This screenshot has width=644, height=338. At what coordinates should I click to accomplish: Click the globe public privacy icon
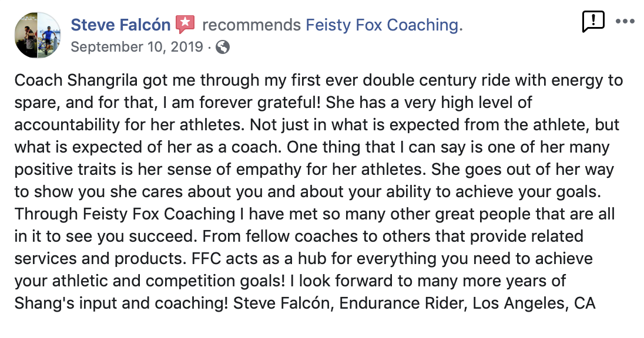pos(222,47)
